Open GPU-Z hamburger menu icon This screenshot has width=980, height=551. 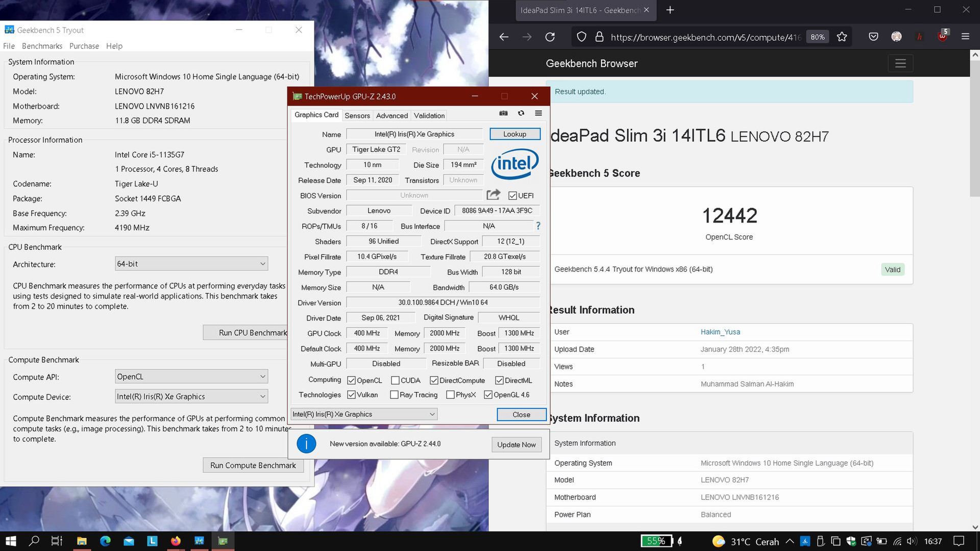[538, 113]
